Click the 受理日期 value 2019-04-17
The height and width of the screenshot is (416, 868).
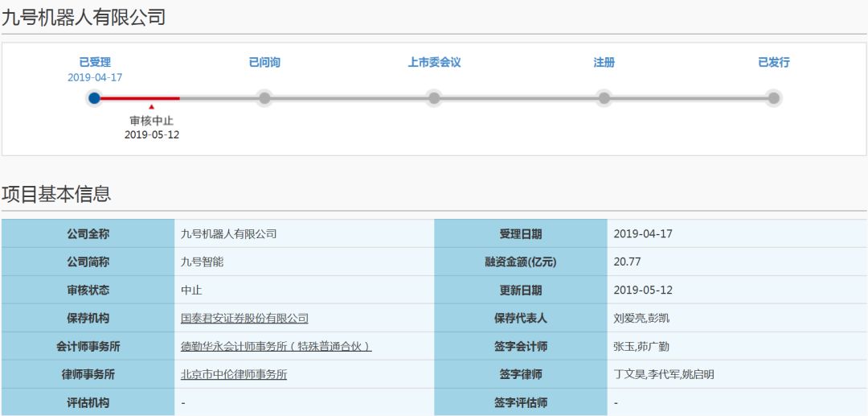(x=643, y=234)
